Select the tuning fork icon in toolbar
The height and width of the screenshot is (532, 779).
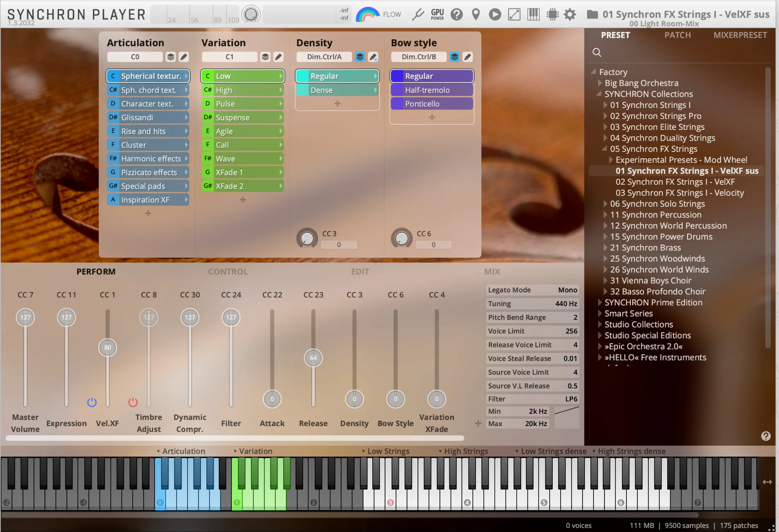coord(418,14)
